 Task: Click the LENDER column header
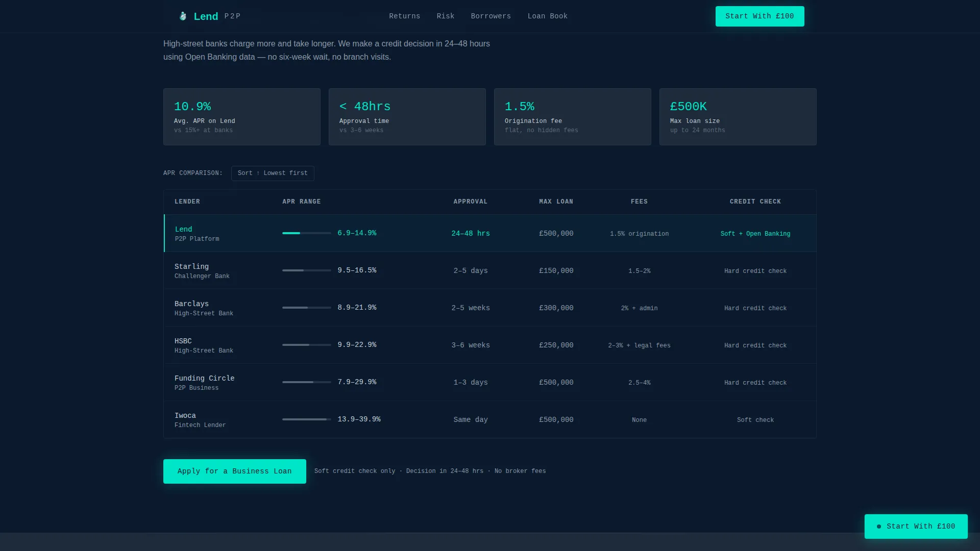187,202
